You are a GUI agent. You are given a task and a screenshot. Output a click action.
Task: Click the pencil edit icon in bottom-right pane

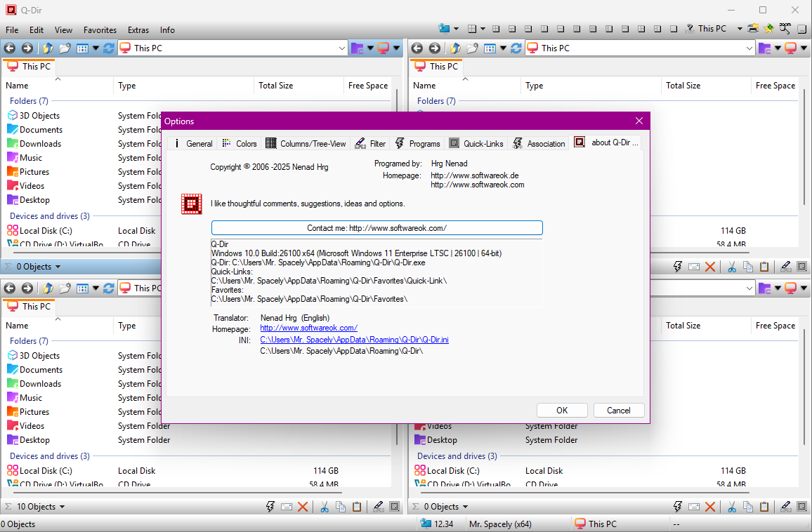coord(785,507)
